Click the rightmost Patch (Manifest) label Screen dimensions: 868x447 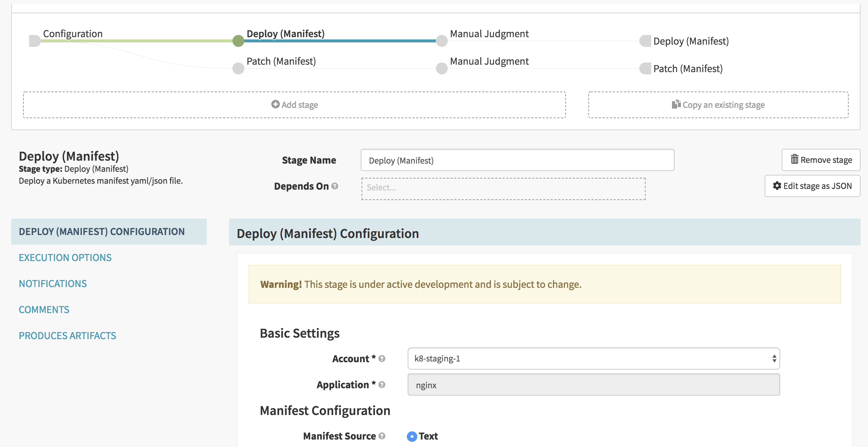pos(688,68)
